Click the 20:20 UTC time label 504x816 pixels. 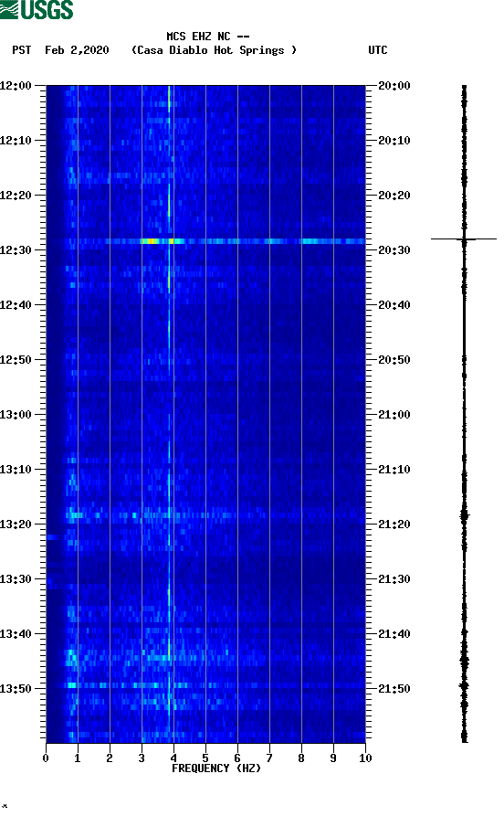pyautogui.click(x=394, y=196)
